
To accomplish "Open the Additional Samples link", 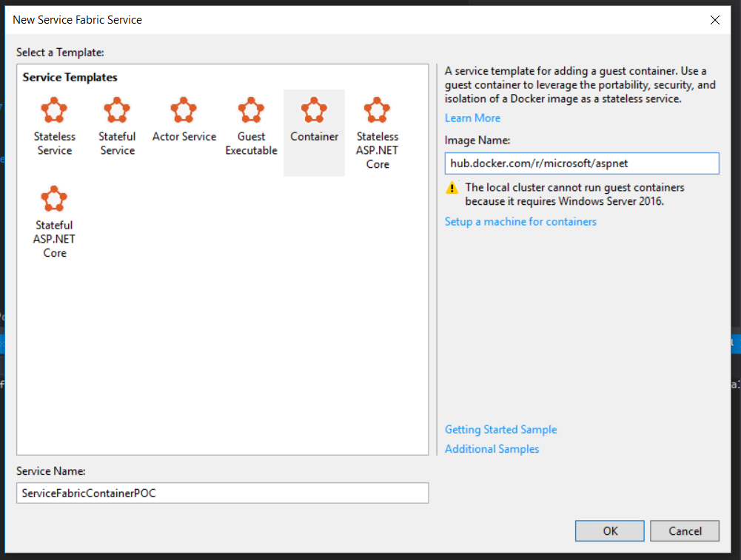I will (492, 449).
